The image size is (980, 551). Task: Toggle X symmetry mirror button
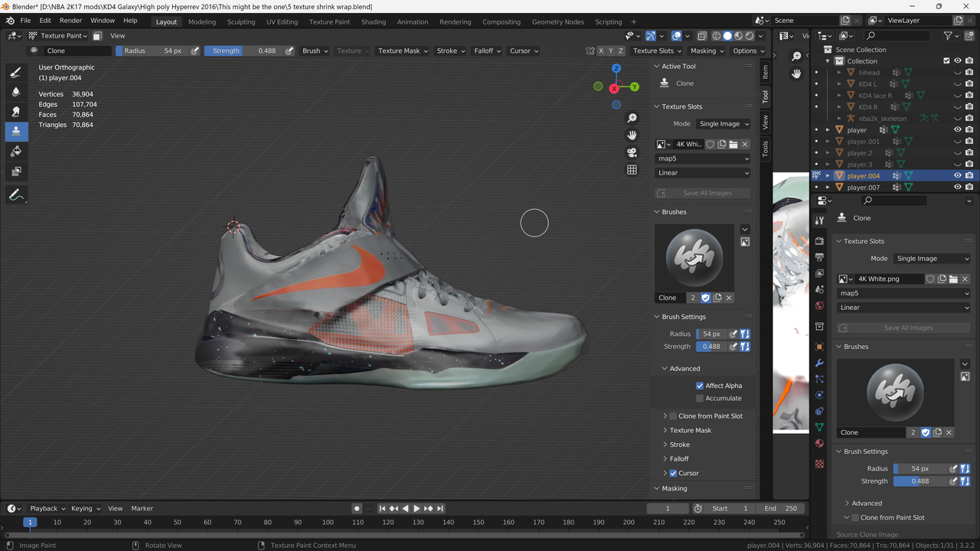[600, 51]
